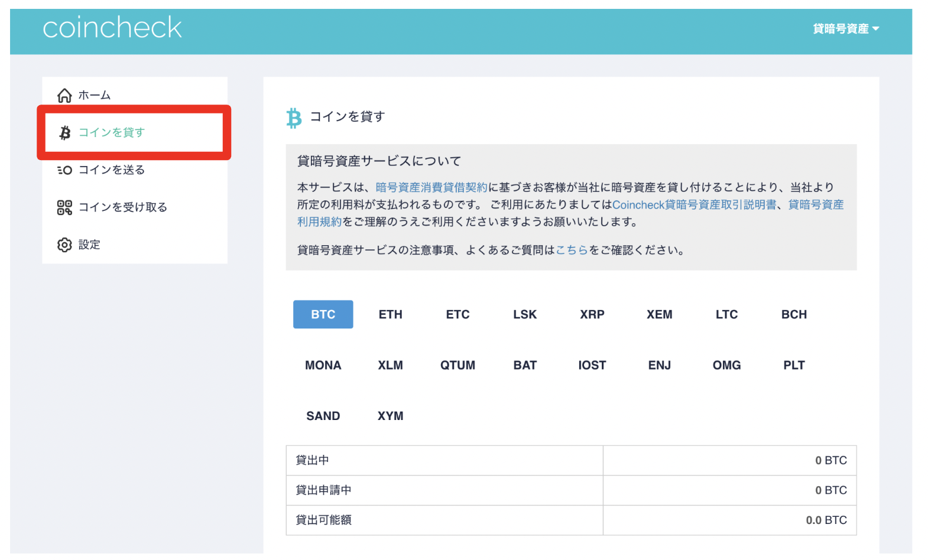
Task: Select the BCH coin tab
Action: coord(794,314)
